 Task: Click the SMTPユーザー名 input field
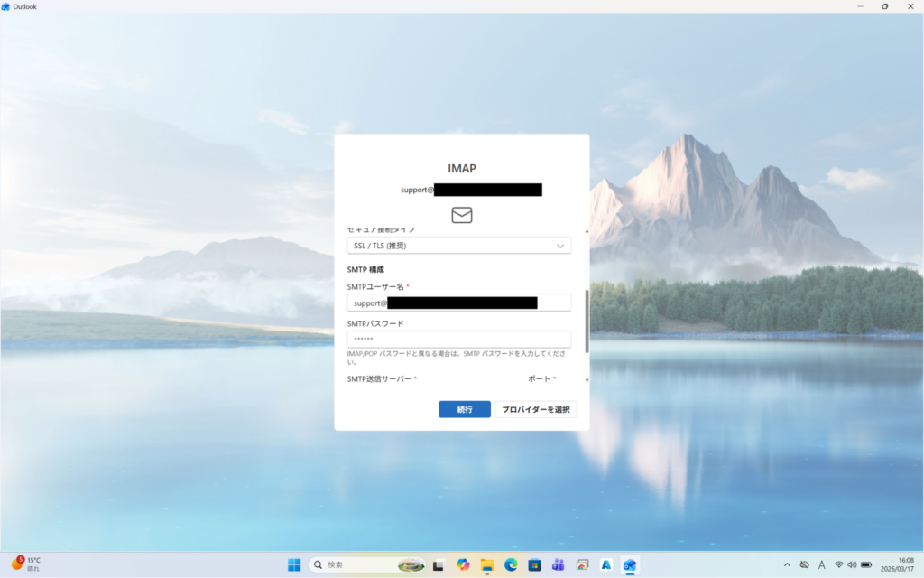pyautogui.click(x=458, y=303)
